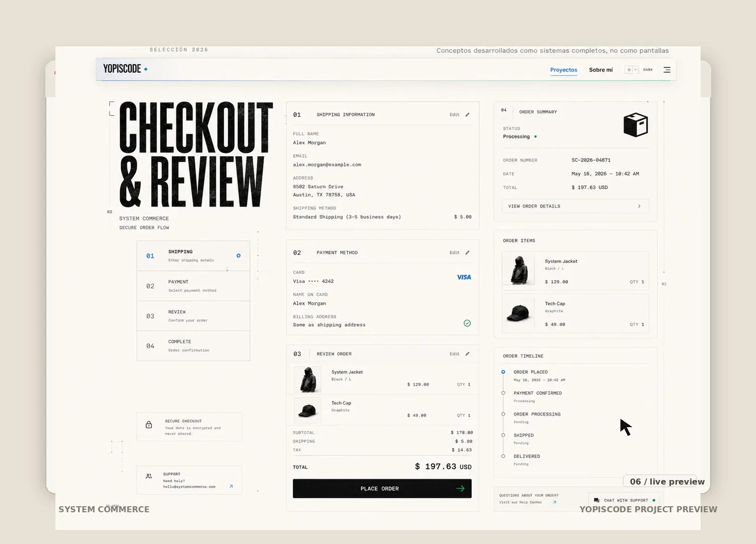Image resolution: width=756 pixels, height=544 pixels.
Task: Go to the Sobre mí nav tab
Action: point(601,70)
